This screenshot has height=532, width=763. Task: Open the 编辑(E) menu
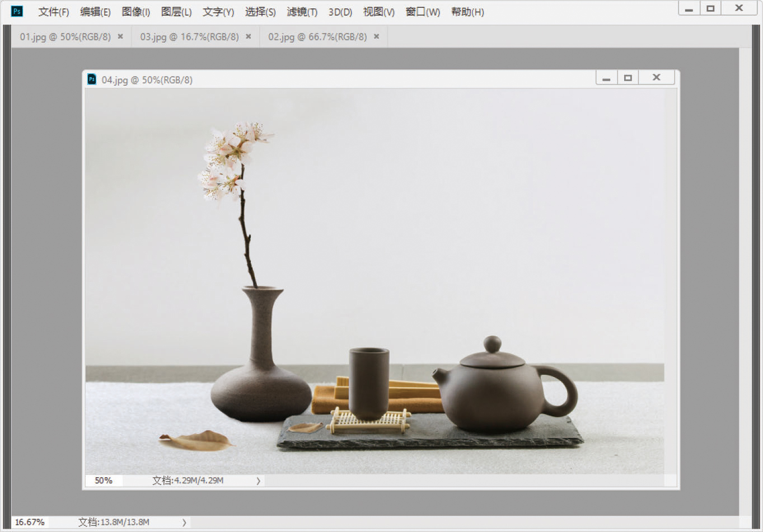coord(95,12)
